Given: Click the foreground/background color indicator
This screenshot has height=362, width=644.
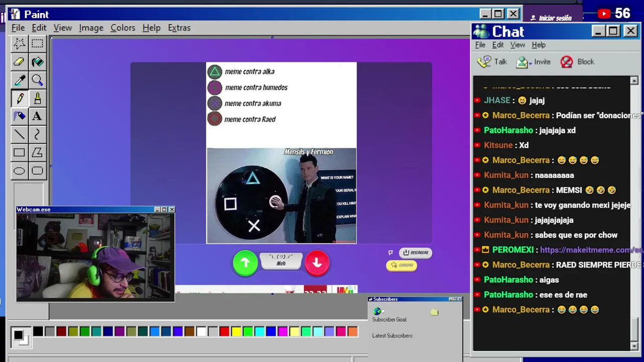Looking at the screenshot, I should [x=20, y=337].
